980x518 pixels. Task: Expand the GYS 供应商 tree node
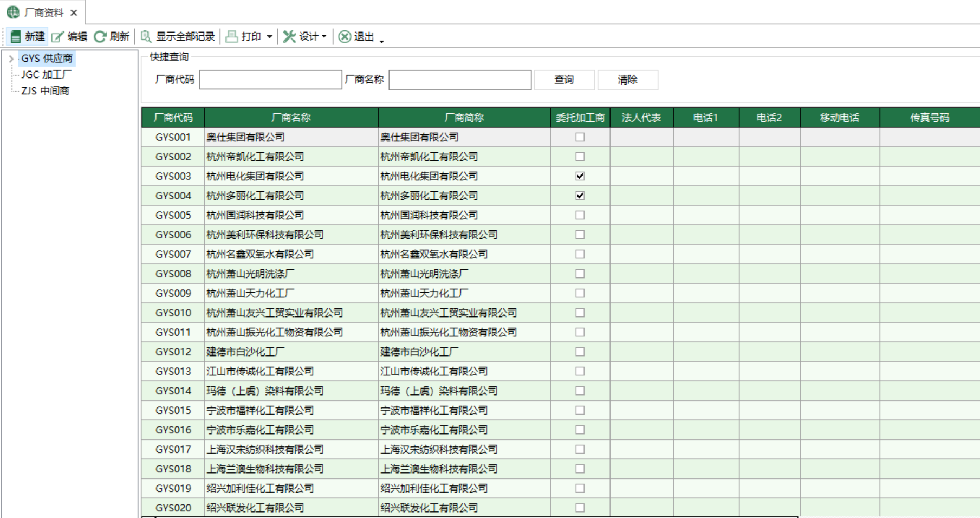pos(11,59)
